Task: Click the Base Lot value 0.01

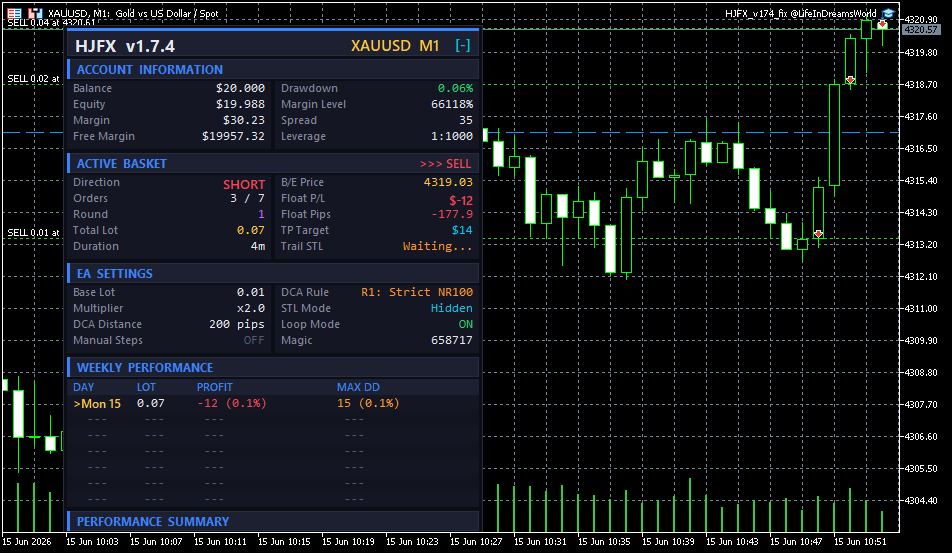Action: click(251, 292)
